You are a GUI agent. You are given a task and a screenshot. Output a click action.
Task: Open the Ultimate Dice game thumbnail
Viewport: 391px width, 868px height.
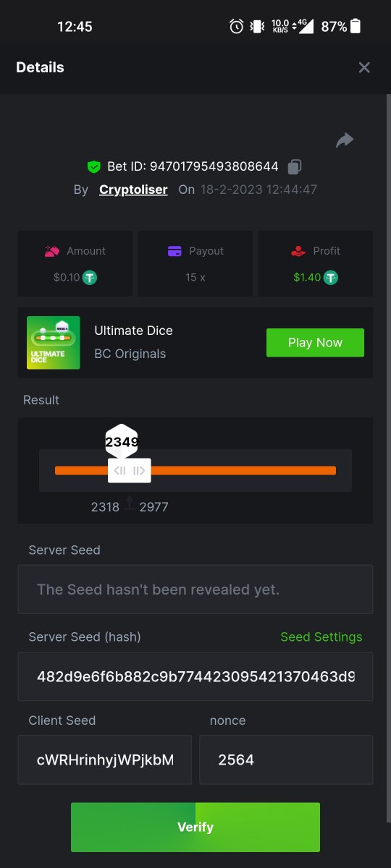coord(54,343)
